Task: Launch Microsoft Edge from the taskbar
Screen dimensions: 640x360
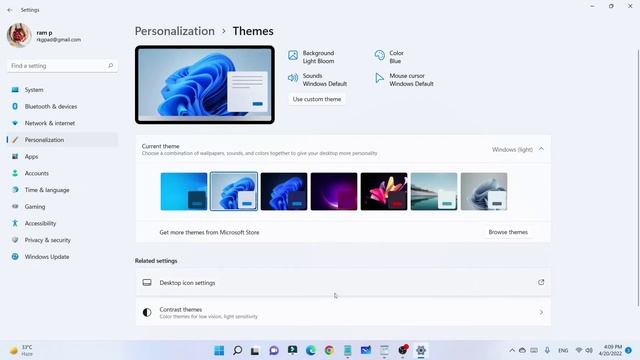Action: [311, 350]
